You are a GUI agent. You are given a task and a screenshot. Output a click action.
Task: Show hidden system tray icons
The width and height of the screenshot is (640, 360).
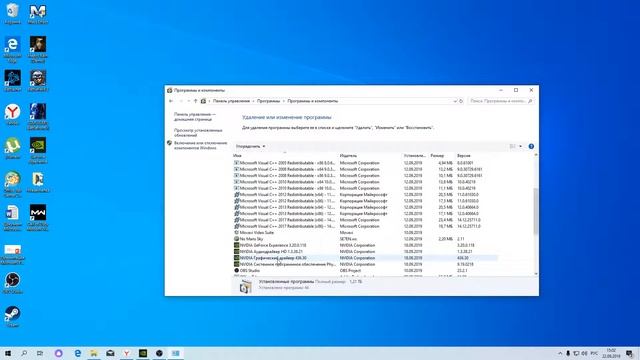pos(560,353)
